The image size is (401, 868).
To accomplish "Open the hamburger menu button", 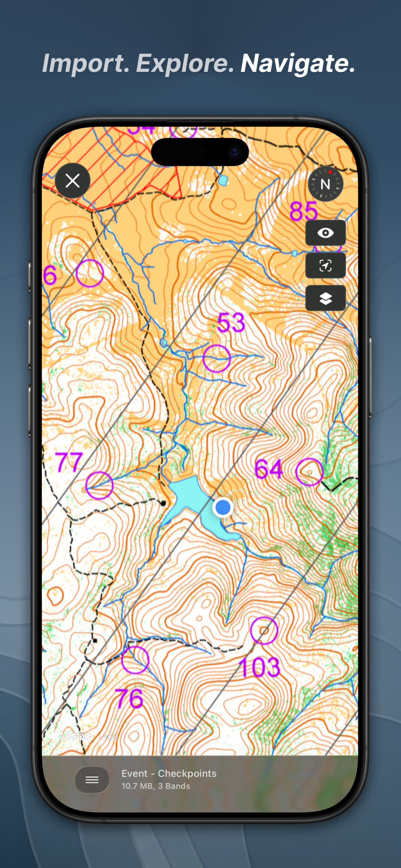I will [x=92, y=780].
